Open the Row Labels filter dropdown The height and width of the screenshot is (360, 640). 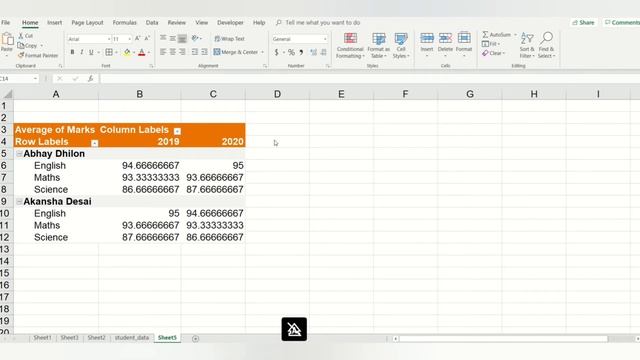[95, 143]
